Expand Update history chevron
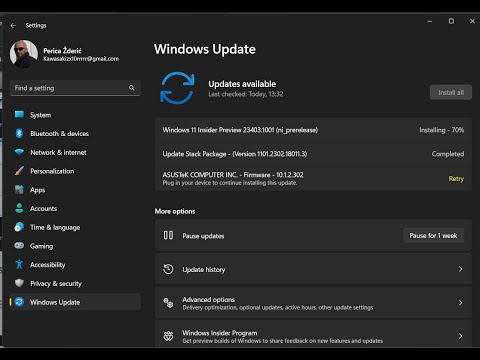The image size is (480, 360). coord(460,269)
